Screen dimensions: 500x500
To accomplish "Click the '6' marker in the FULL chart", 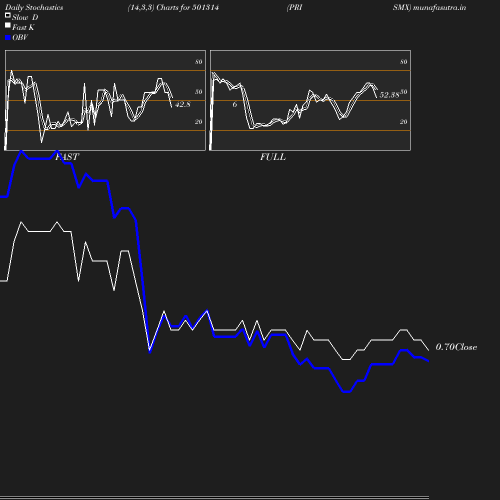I will coord(235,104).
